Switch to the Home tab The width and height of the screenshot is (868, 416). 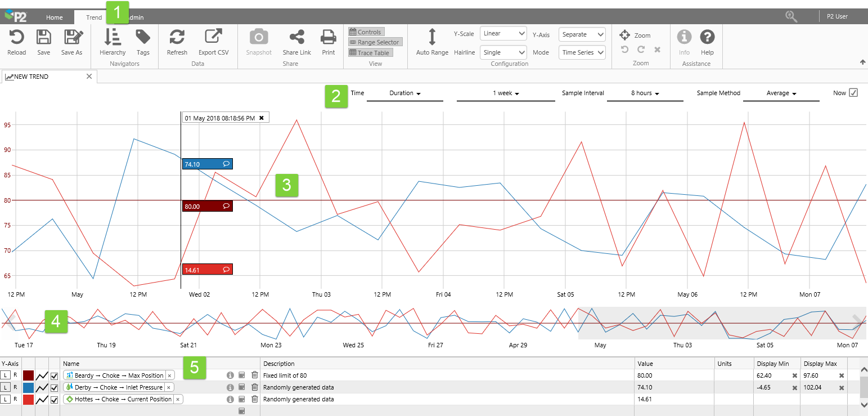point(55,17)
